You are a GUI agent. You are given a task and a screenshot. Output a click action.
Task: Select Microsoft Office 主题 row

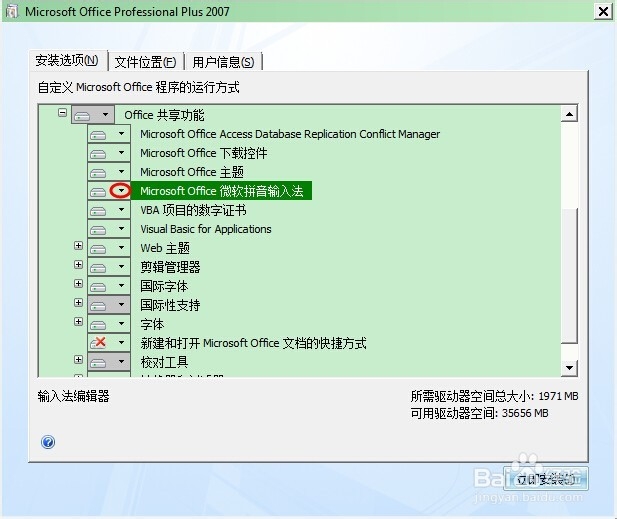point(192,172)
